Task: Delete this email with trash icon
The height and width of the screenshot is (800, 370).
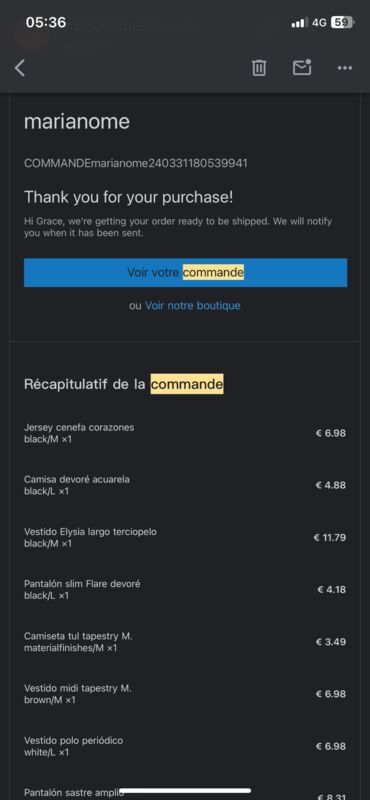Action: point(259,67)
